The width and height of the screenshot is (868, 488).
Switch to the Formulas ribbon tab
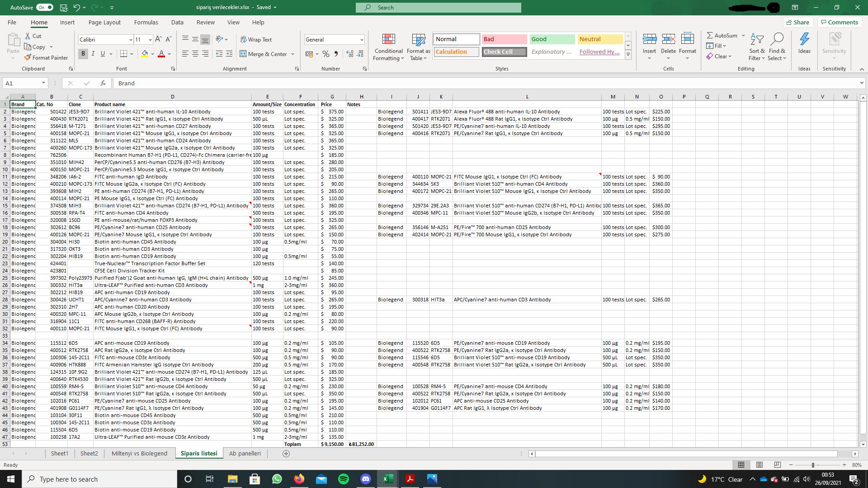[146, 22]
